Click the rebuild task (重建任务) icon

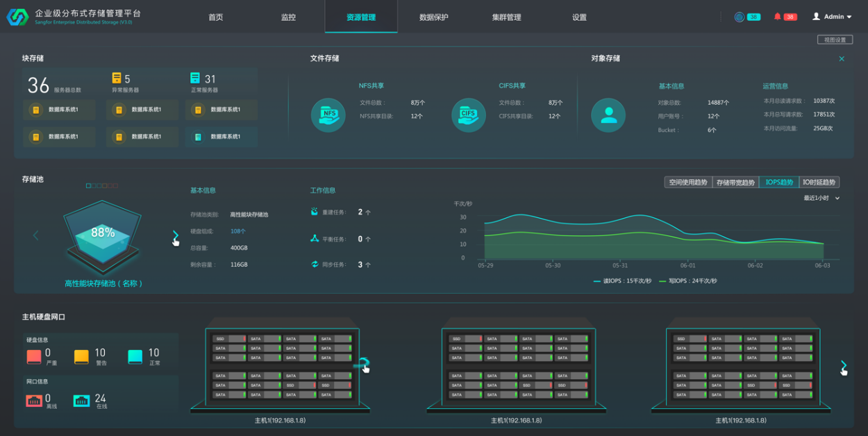[x=315, y=212]
